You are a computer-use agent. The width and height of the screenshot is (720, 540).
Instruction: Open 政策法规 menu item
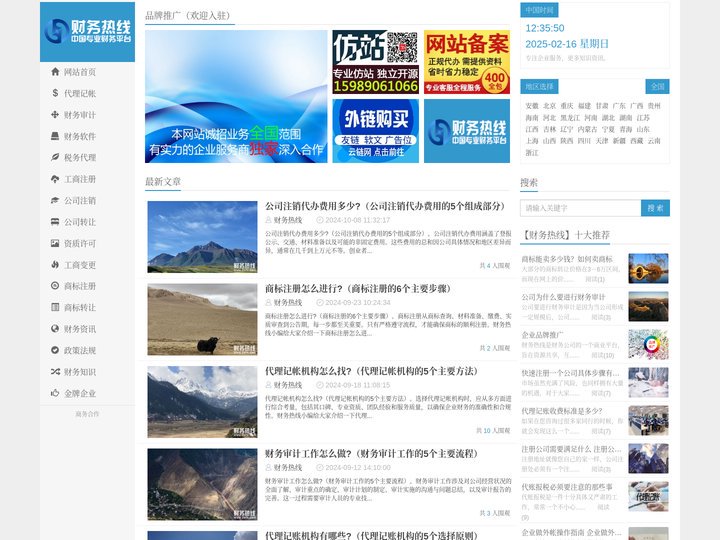click(80, 350)
